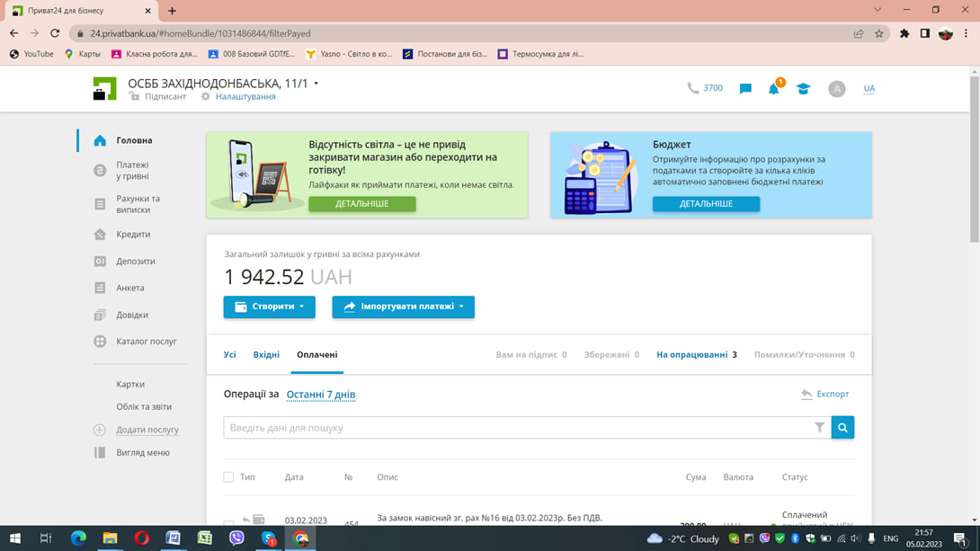Screen dimensions: 980x551
Task: Change period via Останні 7 днів
Action: [321, 395]
